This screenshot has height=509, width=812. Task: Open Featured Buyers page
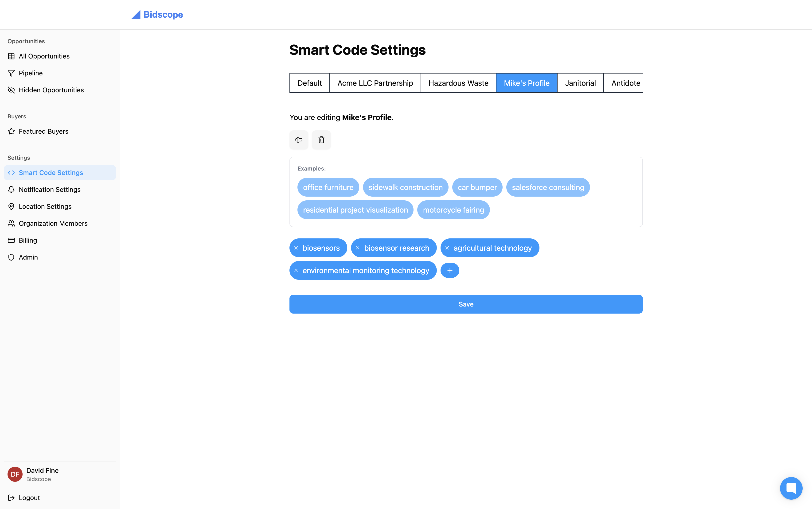[43, 131]
